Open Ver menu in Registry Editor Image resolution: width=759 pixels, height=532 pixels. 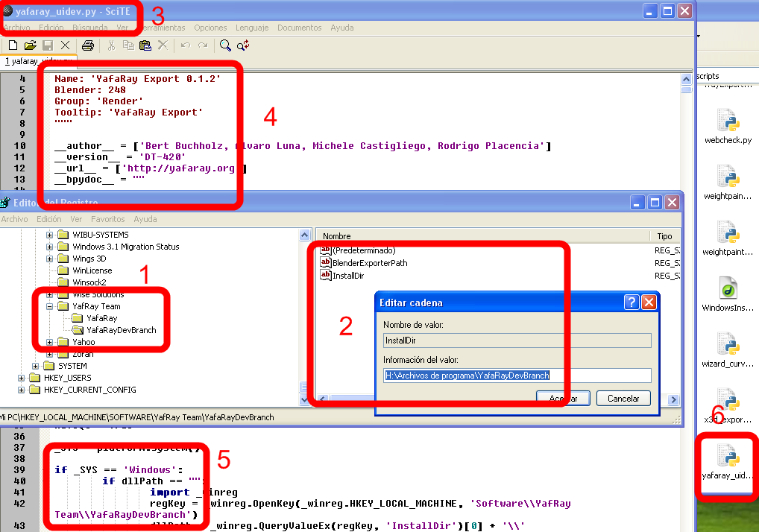point(76,220)
